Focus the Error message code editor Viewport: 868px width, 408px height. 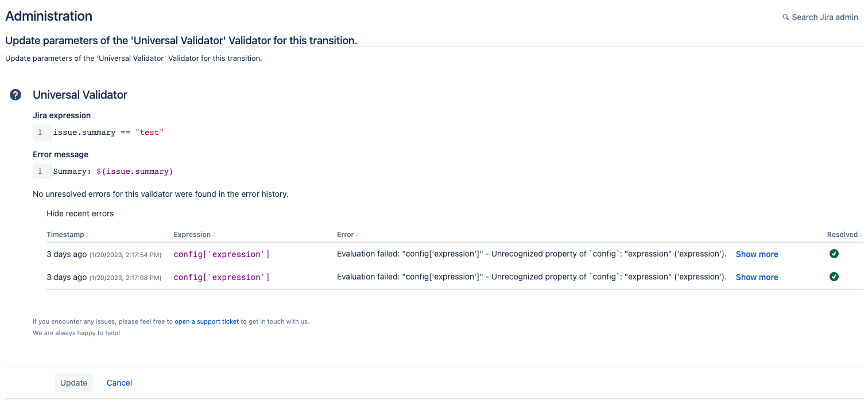(x=230, y=171)
